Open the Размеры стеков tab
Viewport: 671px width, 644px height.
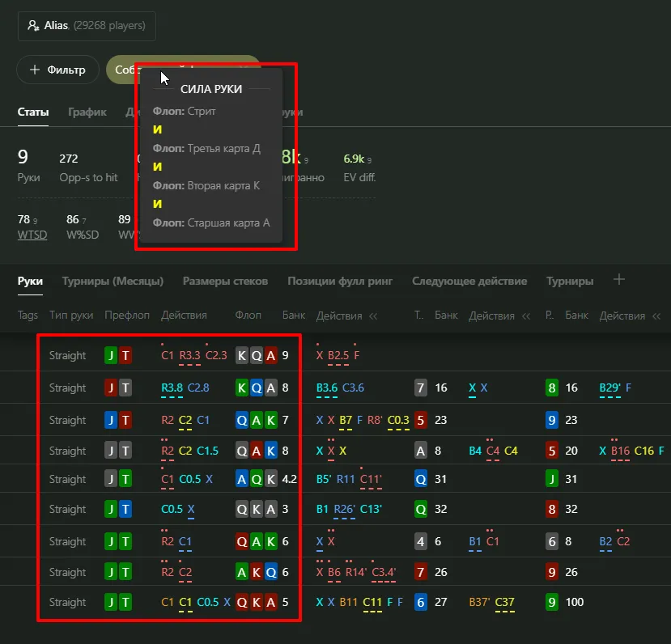click(x=225, y=281)
